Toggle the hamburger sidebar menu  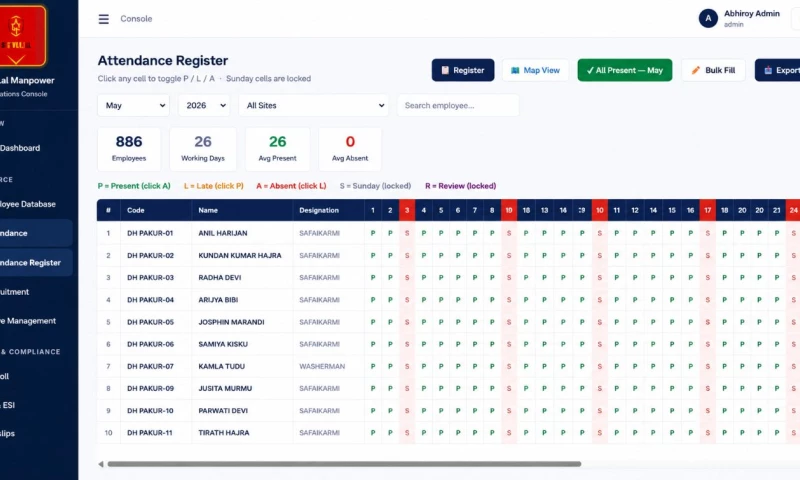click(x=104, y=19)
